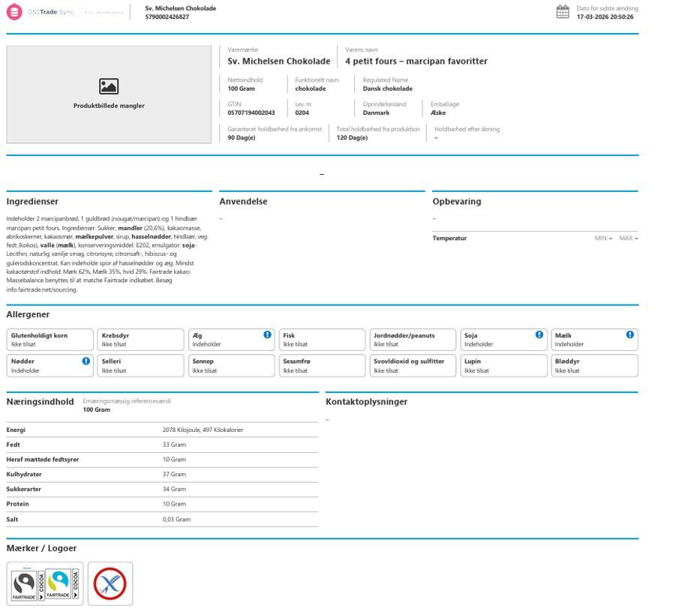The image size is (700, 609).
Task: Click the Anvendelse section heading
Action: pos(243,202)
